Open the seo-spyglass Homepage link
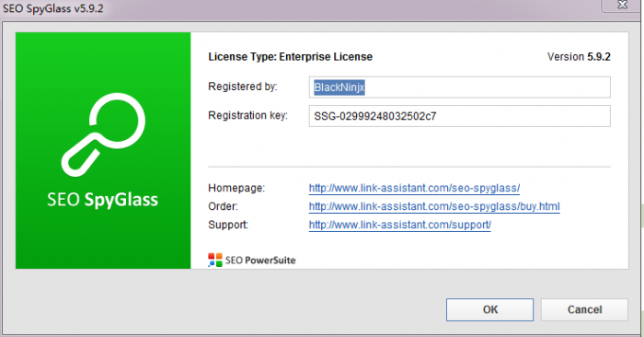Image resolution: width=644 pixels, height=337 pixels. point(414,188)
